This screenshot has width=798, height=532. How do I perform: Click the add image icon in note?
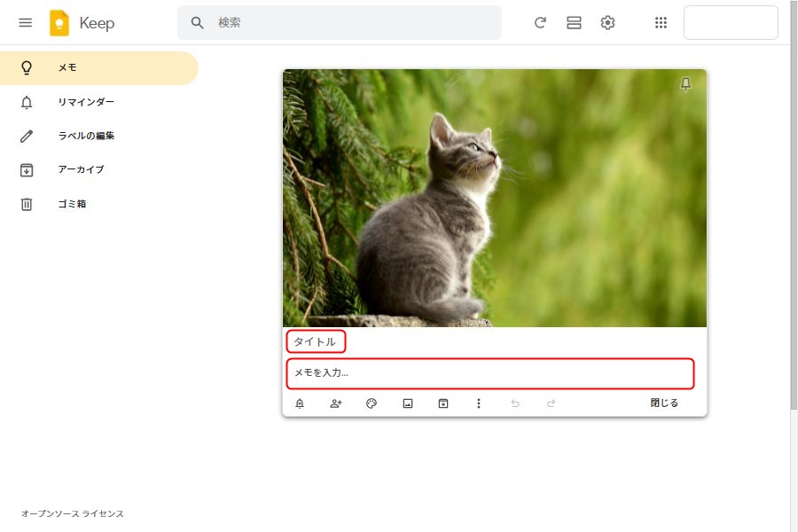click(408, 403)
